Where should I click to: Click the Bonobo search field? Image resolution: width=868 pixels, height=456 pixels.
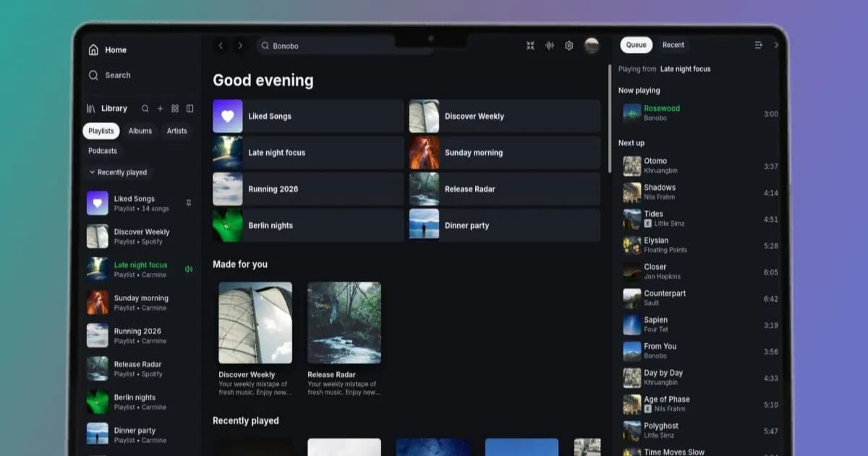point(344,46)
